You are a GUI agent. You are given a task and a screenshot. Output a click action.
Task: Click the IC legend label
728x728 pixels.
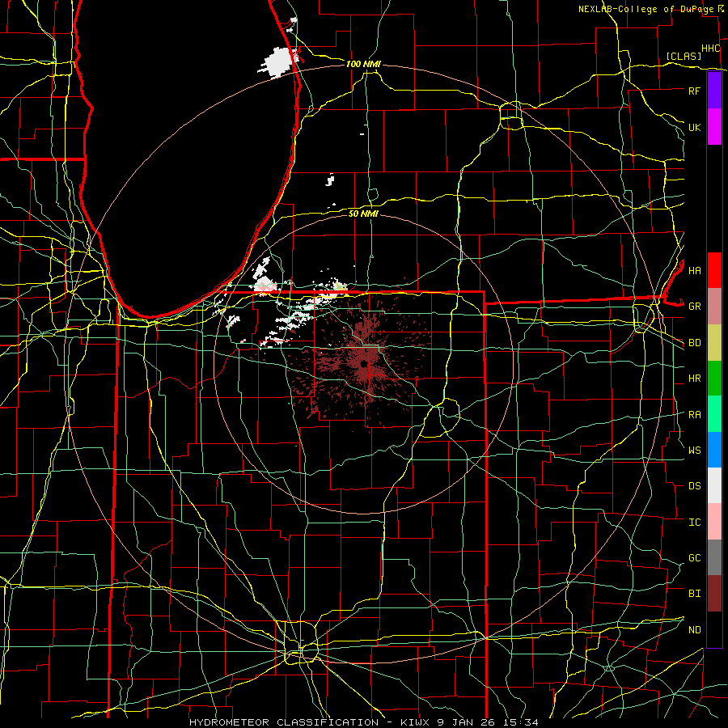point(694,523)
